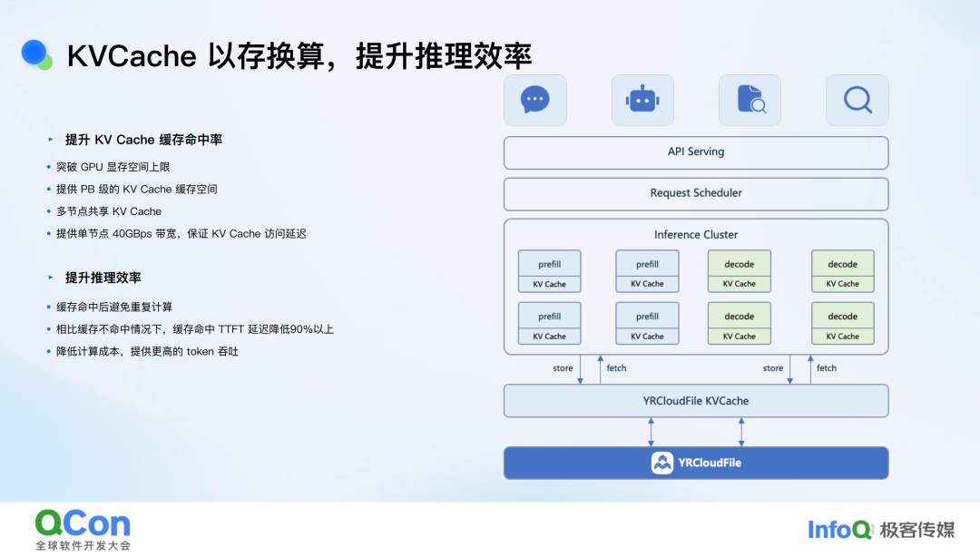Screen dimensions: 980x557
Task: Click the YRCloudFile logo icon
Action: [661, 463]
